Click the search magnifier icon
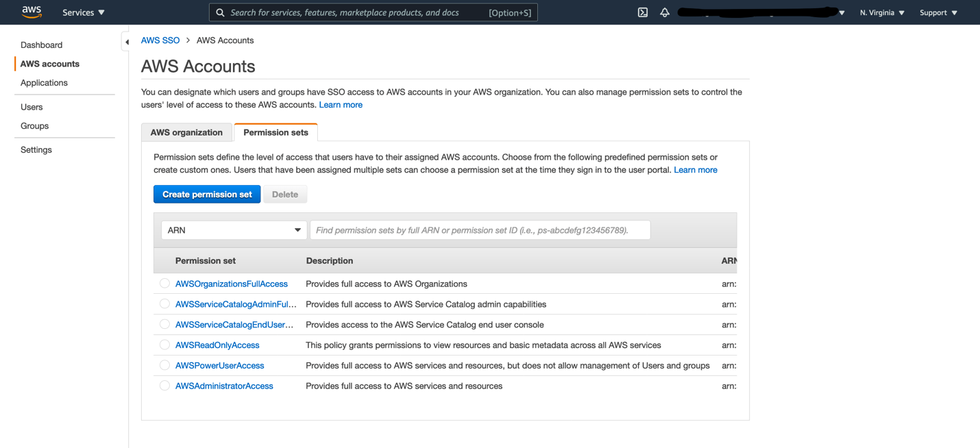The height and width of the screenshot is (448, 980). (x=220, y=12)
